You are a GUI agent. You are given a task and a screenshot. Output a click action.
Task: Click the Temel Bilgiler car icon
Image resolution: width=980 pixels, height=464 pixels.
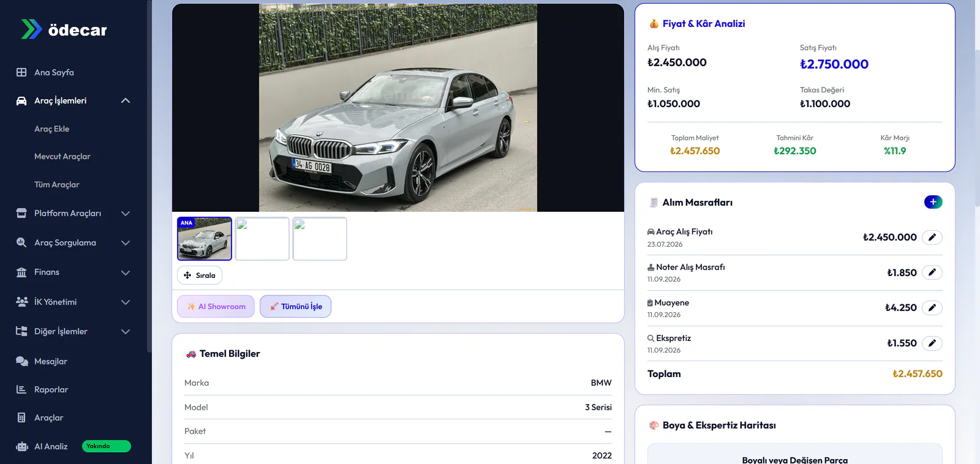(191, 354)
